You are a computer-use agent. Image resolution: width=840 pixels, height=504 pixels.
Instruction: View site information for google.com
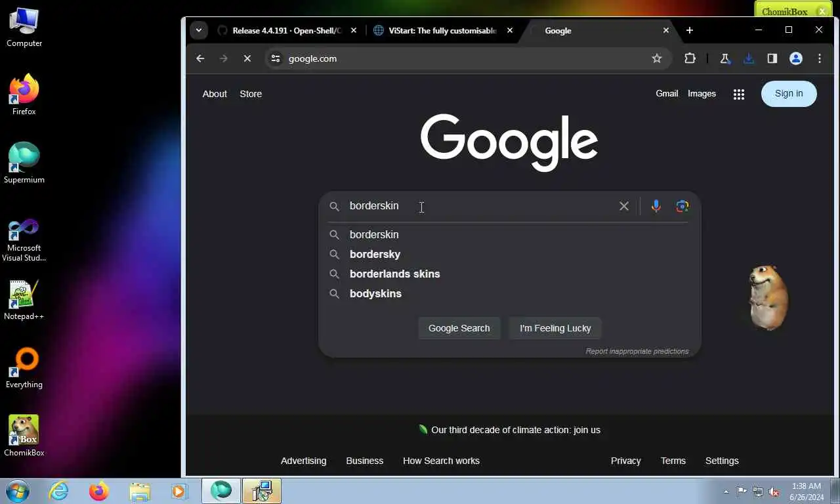point(276,58)
